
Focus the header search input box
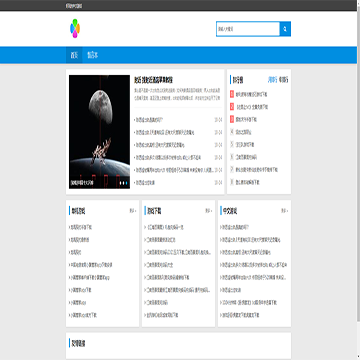point(248,29)
